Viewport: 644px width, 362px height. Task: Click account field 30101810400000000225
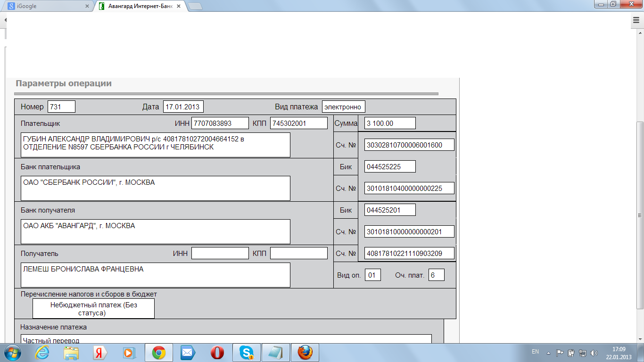click(409, 188)
